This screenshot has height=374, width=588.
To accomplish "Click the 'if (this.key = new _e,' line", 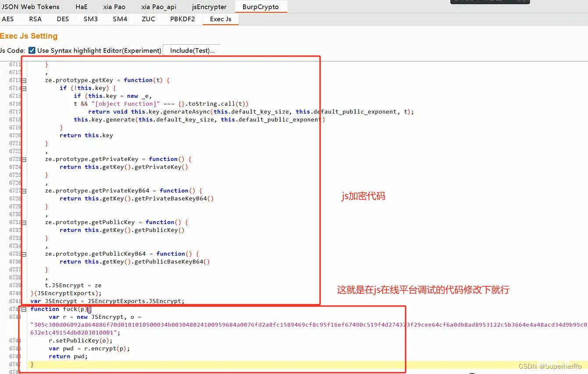I will point(113,96).
